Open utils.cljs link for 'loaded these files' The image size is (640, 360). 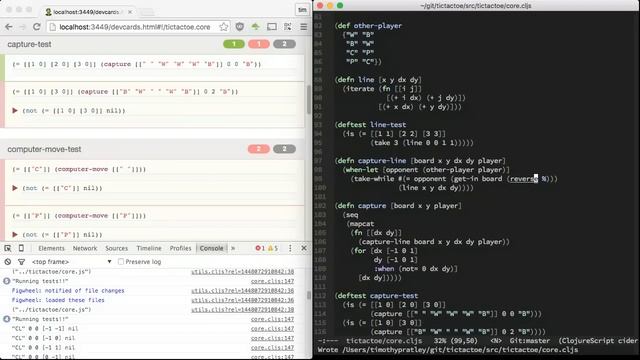242,300
